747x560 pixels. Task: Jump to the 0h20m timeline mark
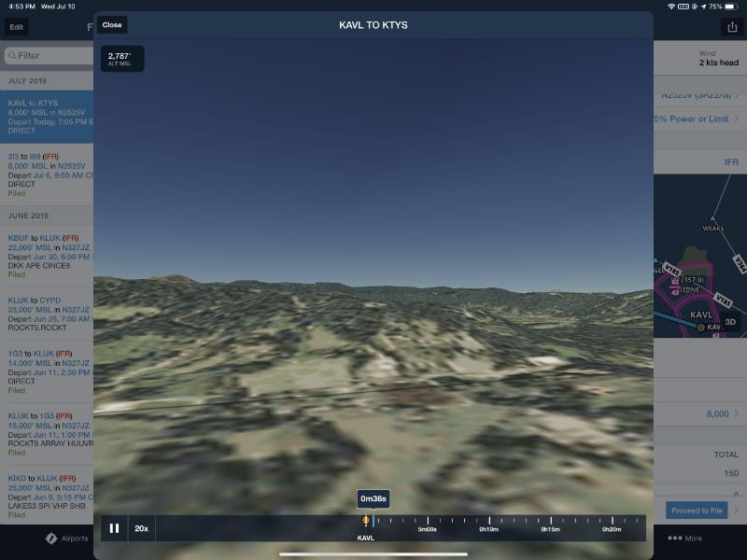coord(612,525)
